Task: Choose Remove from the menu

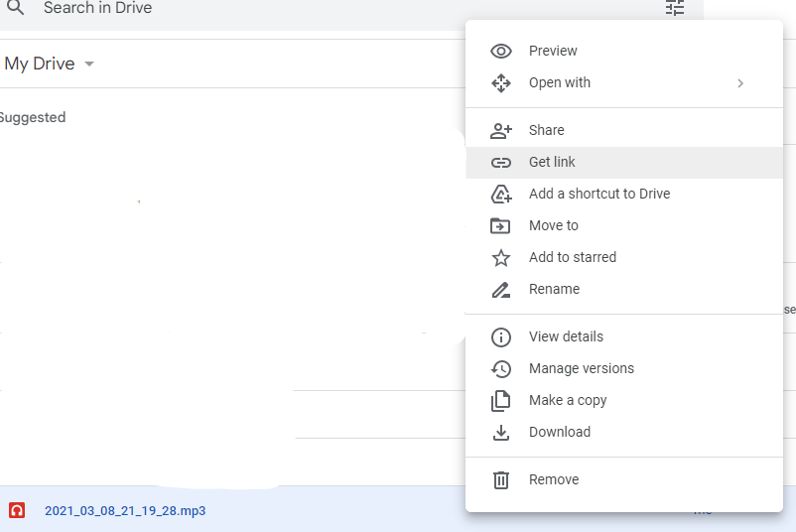Action: pos(624,479)
